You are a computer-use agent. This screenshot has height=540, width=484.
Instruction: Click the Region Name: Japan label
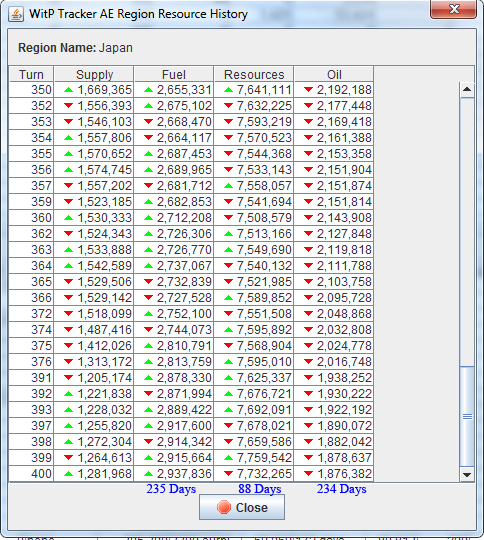click(x=75, y=48)
